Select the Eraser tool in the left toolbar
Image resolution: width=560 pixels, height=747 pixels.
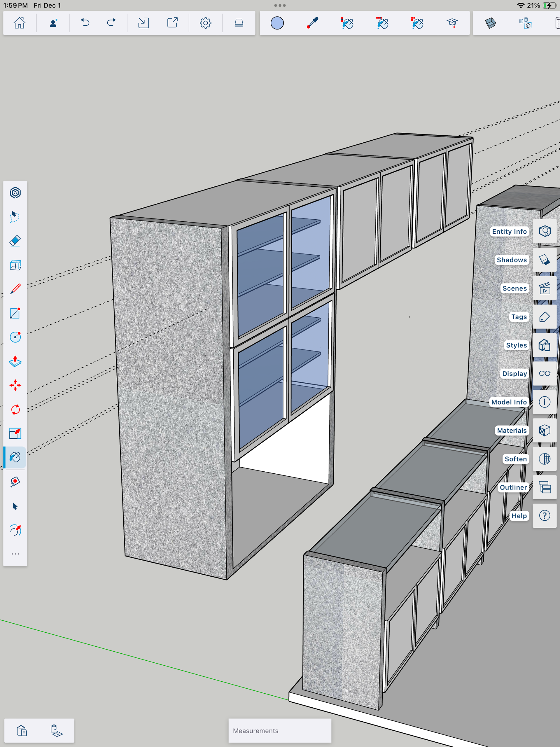tap(15, 241)
